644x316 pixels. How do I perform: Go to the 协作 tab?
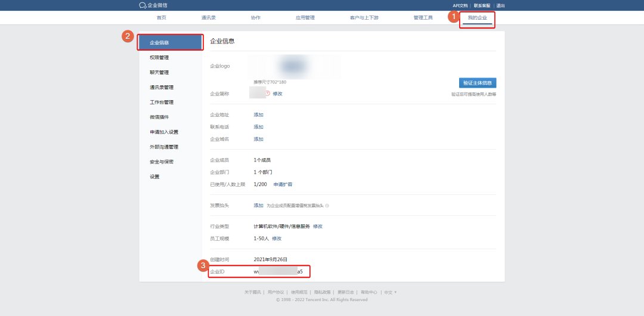(x=255, y=18)
